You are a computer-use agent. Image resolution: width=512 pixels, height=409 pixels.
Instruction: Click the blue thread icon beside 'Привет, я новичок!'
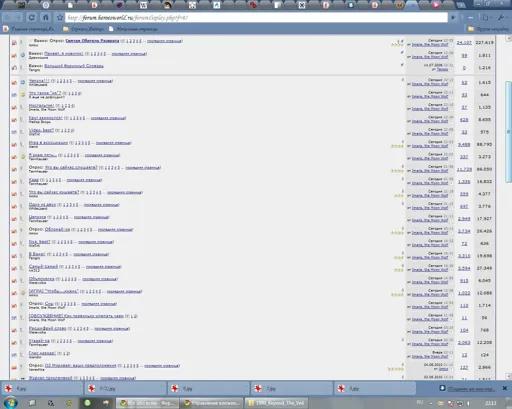click(x=23, y=55)
